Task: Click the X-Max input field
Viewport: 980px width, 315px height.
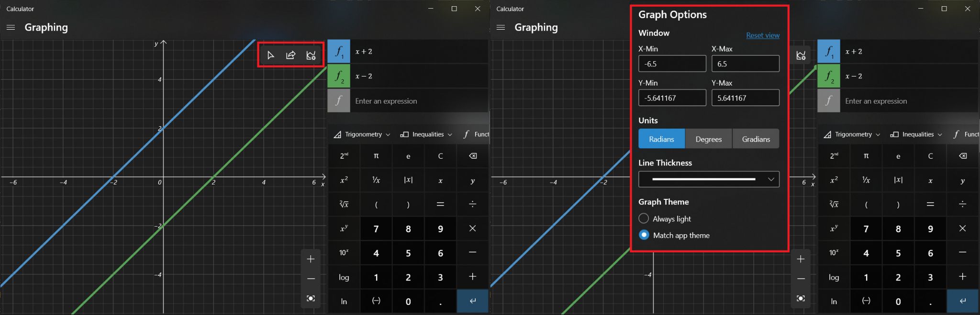Action: click(x=745, y=64)
